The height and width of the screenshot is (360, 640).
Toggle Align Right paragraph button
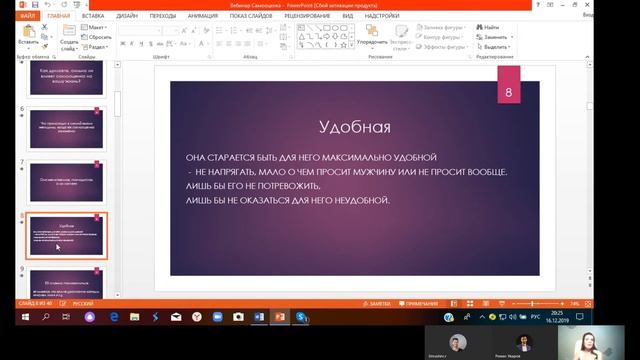pyautogui.click(x=238, y=44)
